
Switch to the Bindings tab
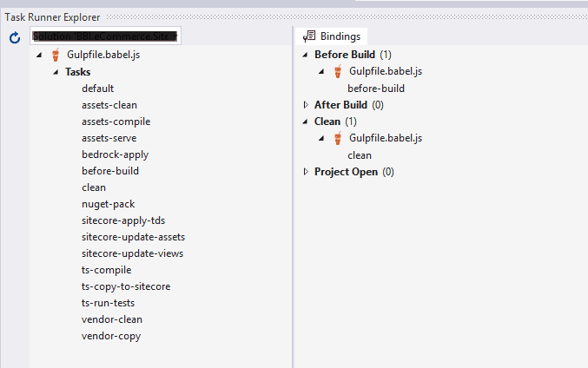pos(332,36)
